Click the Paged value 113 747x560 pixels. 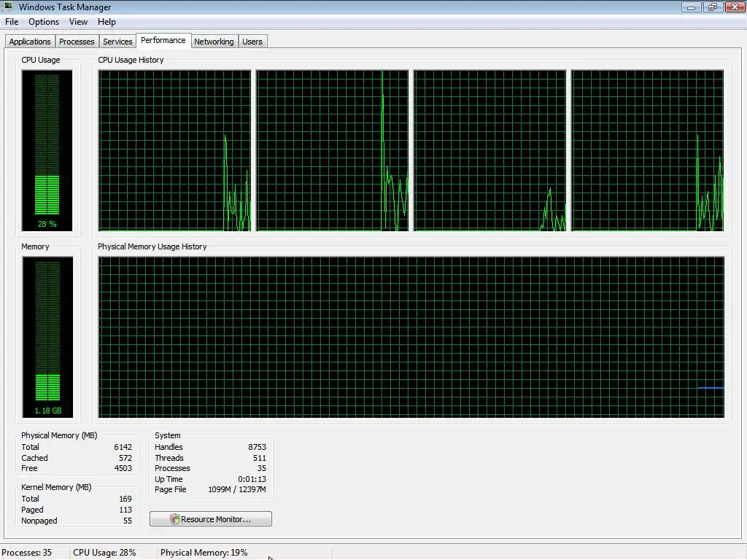tap(125, 510)
